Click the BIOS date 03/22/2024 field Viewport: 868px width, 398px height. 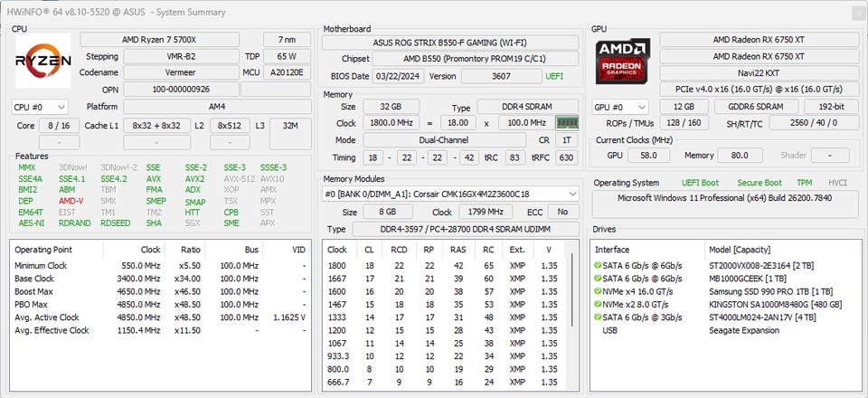(x=398, y=76)
